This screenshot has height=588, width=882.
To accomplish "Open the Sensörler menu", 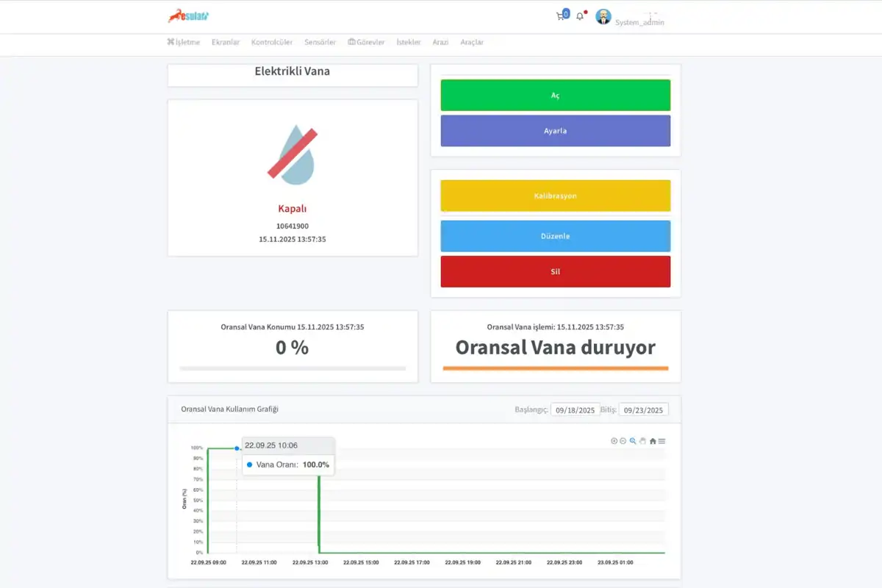I will click(x=320, y=43).
